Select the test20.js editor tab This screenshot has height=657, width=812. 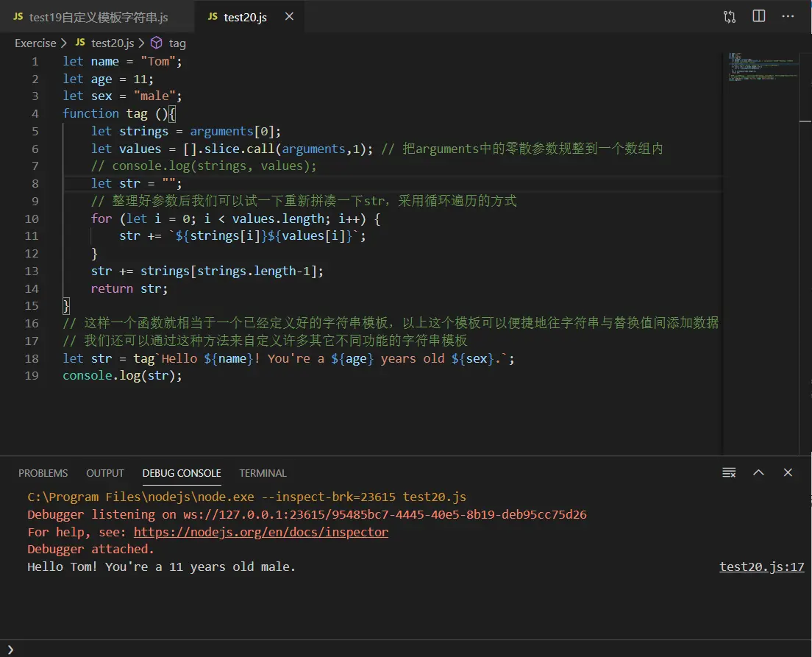[x=250, y=17]
